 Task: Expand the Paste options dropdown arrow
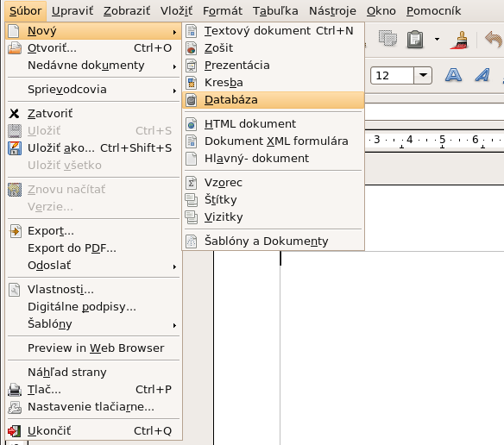(437, 39)
